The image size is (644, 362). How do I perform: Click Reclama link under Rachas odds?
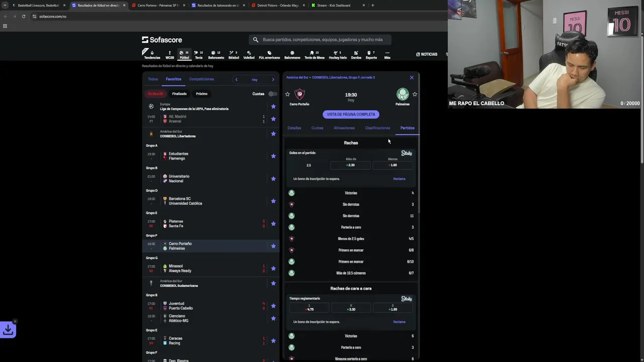(x=399, y=179)
